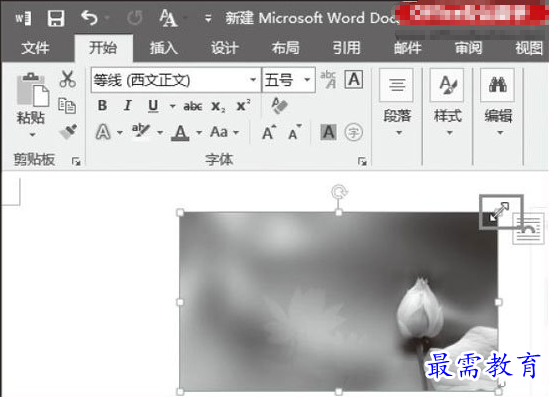This screenshot has height=397, width=549.
Task: Click the Layout Options icon beside image
Action: tap(529, 229)
